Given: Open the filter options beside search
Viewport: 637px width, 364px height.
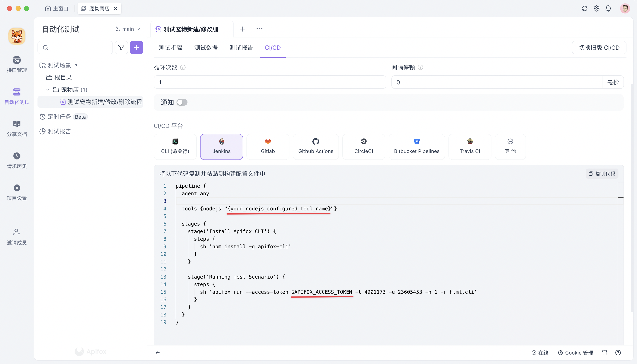Looking at the screenshot, I should [121, 47].
